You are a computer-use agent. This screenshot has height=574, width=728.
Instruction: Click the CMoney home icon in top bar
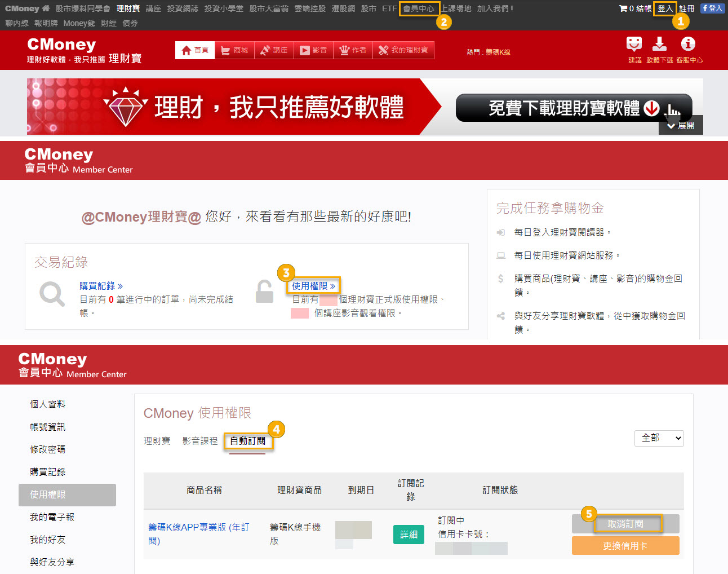[x=46, y=8]
